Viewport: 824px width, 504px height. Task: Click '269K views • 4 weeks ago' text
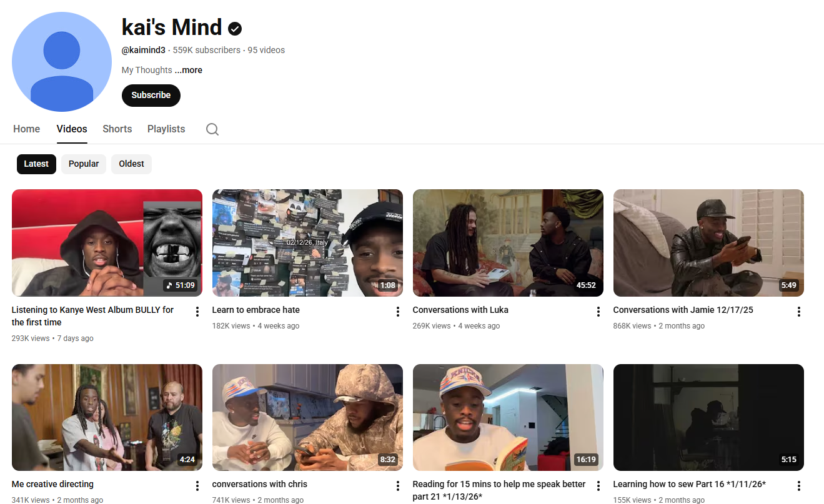click(x=457, y=326)
